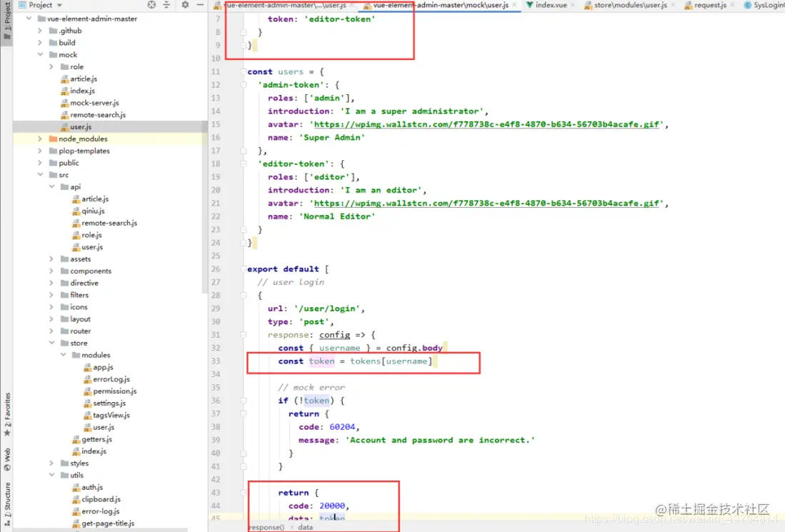Expand the plop-templates folder
The width and height of the screenshot is (785, 532).
40,151
